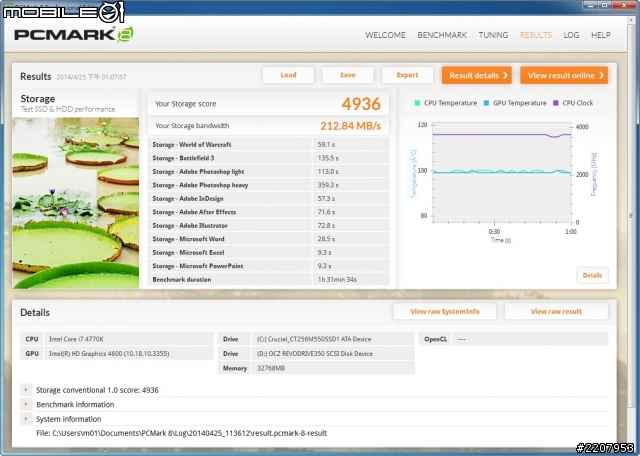Image resolution: width=640 pixels, height=456 pixels.
Task: Select Storage - Microsoft PowerPoint row
Action: [x=268, y=266]
